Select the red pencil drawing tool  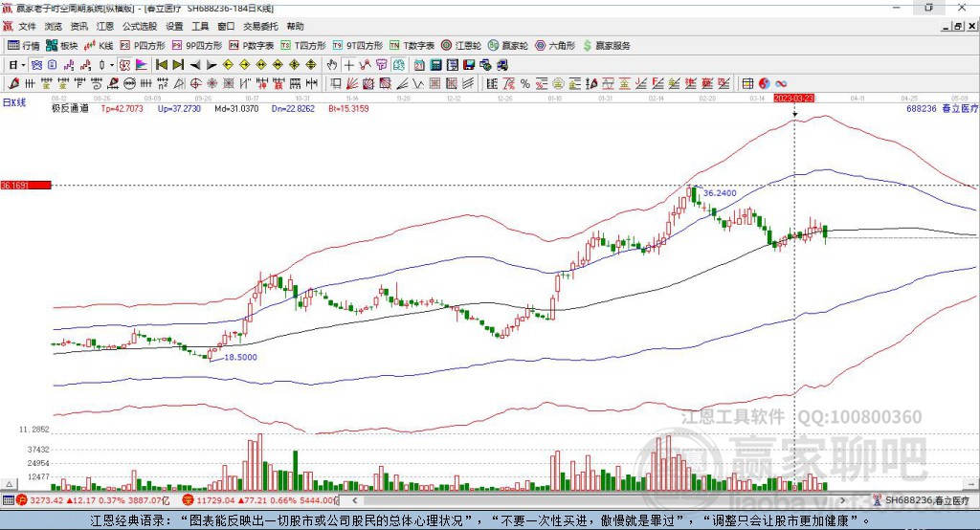pos(13,83)
